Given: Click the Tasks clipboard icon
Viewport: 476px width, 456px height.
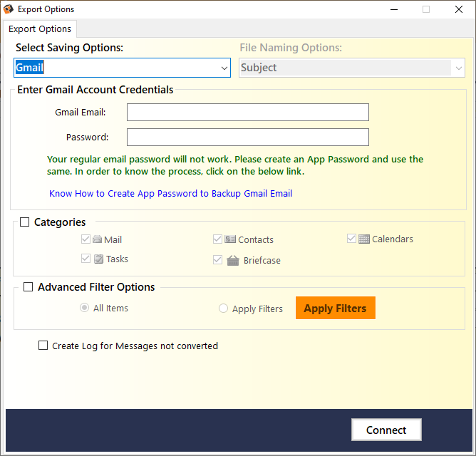Looking at the screenshot, I should click(x=98, y=259).
